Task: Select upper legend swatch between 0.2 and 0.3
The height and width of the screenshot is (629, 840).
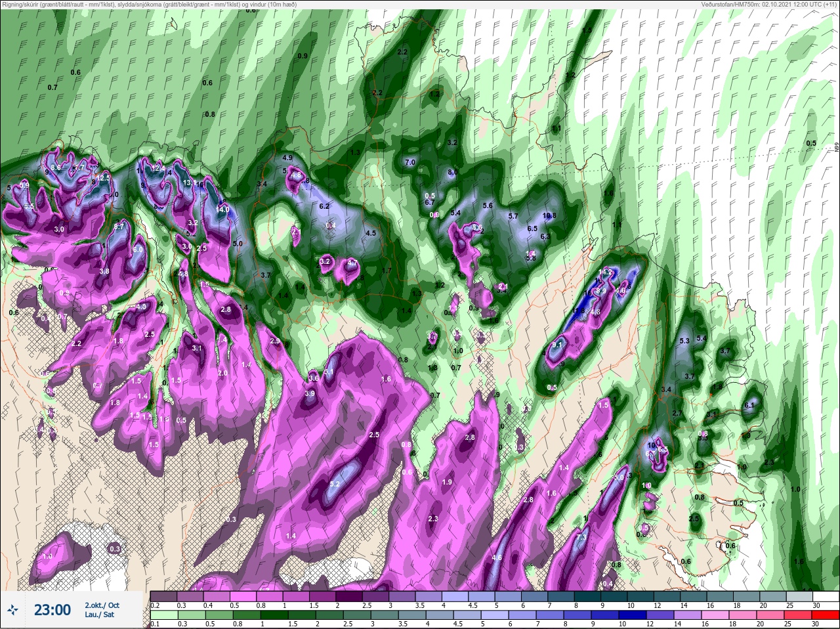Action: pos(163,596)
